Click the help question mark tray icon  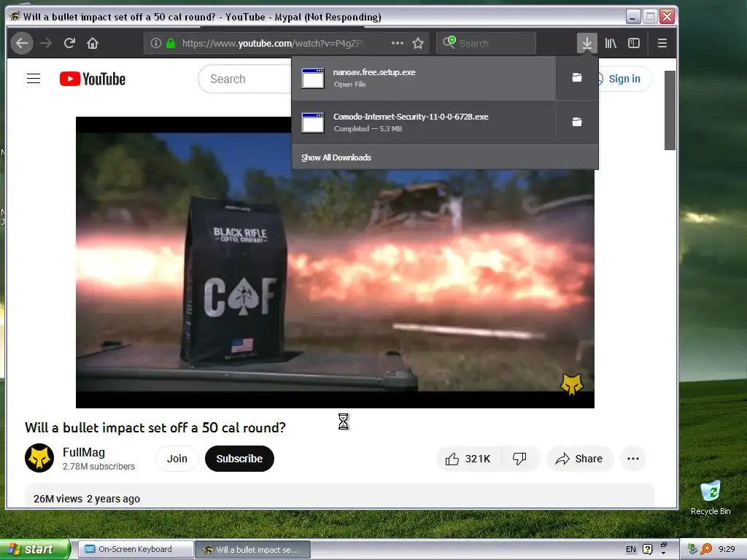(648, 549)
